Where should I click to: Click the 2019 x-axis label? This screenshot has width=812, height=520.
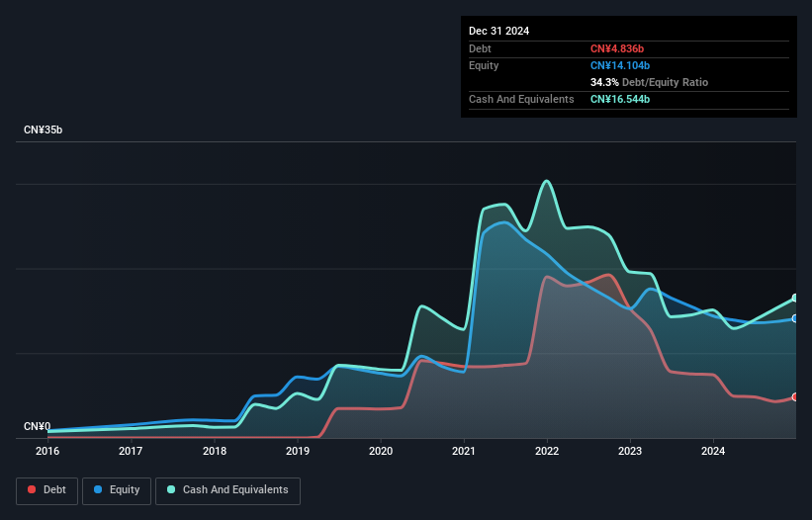tap(298, 451)
